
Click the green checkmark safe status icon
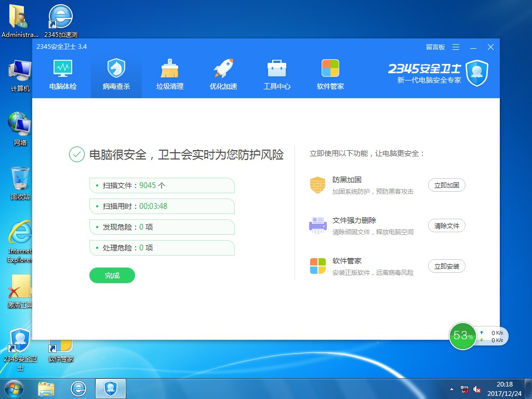77,154
